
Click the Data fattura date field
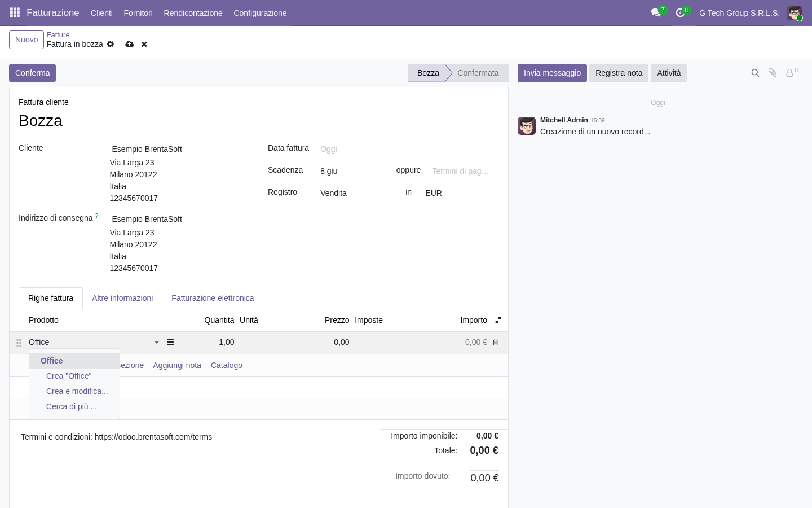click(x=408, y=149)
